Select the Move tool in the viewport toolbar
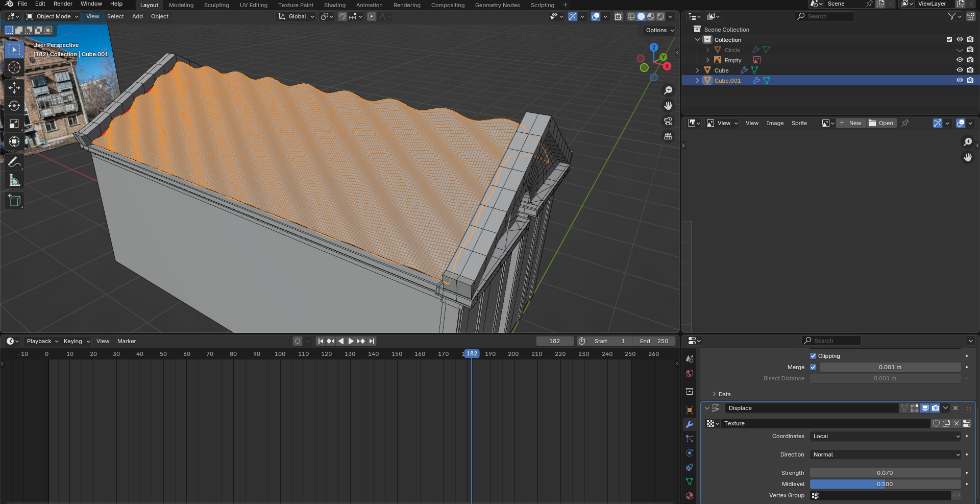 [14, 88]
